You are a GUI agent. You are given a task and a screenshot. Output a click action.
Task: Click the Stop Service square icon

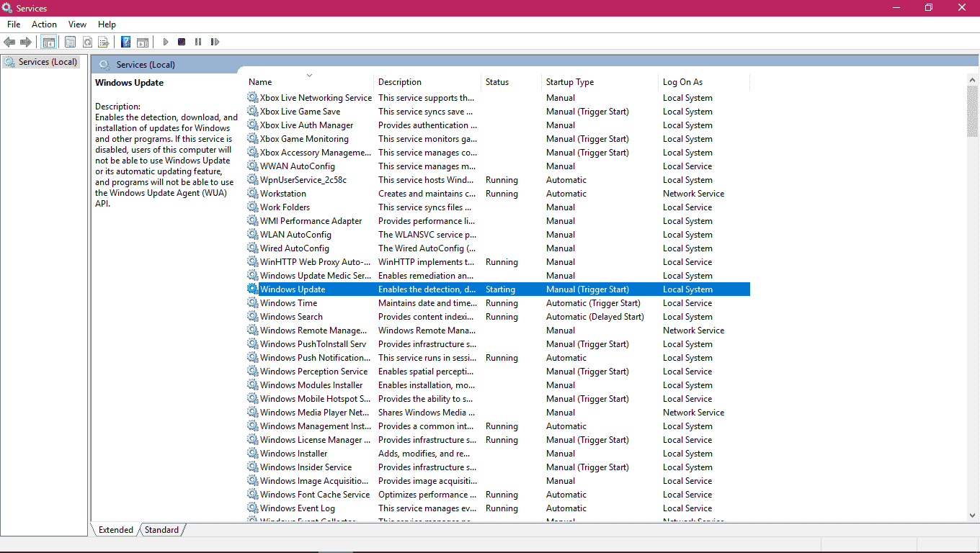[x=182, y=42]
